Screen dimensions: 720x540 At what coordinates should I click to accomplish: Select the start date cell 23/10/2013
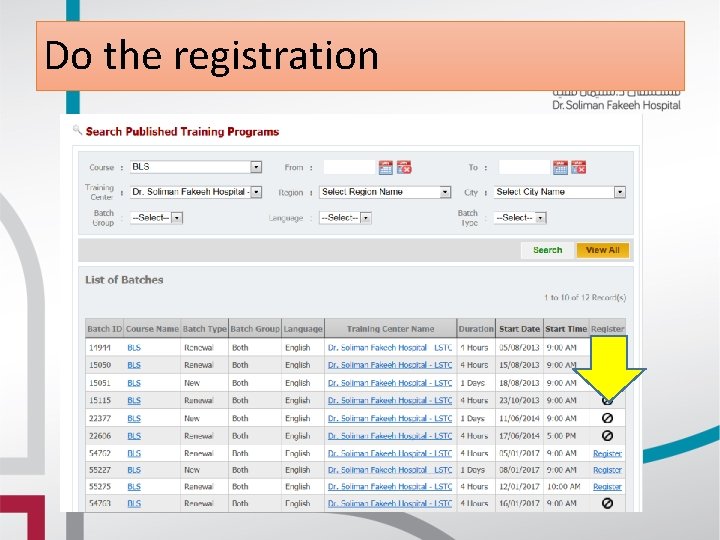coord(519,400)
